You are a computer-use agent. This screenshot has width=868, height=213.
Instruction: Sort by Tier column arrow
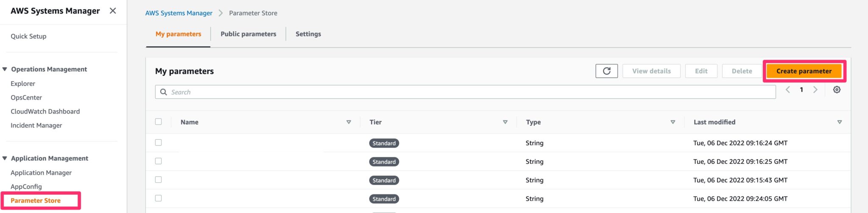(x=505, y=122)
